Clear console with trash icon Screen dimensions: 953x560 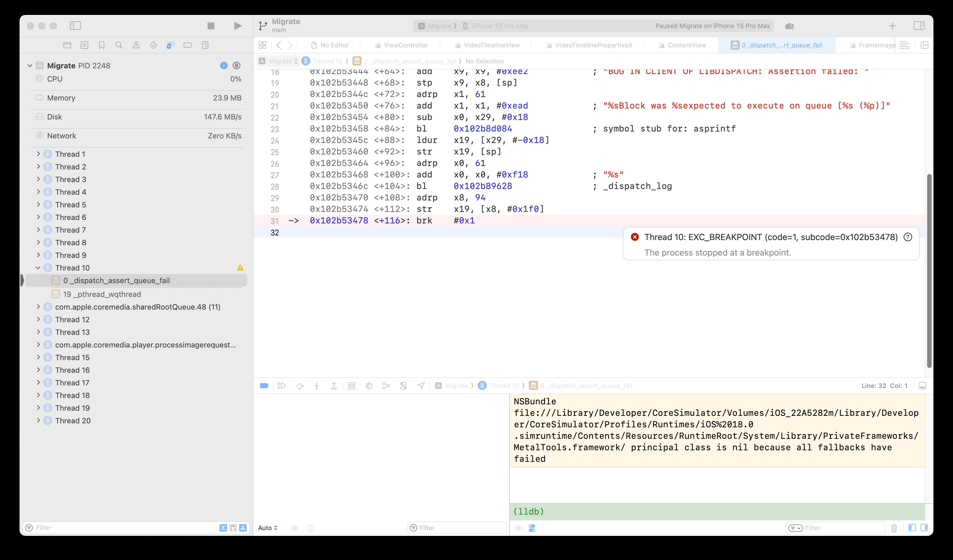click(894, 528)
